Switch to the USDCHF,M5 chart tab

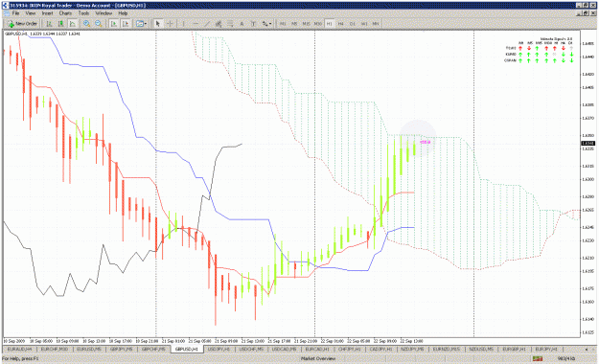(251, 349)
